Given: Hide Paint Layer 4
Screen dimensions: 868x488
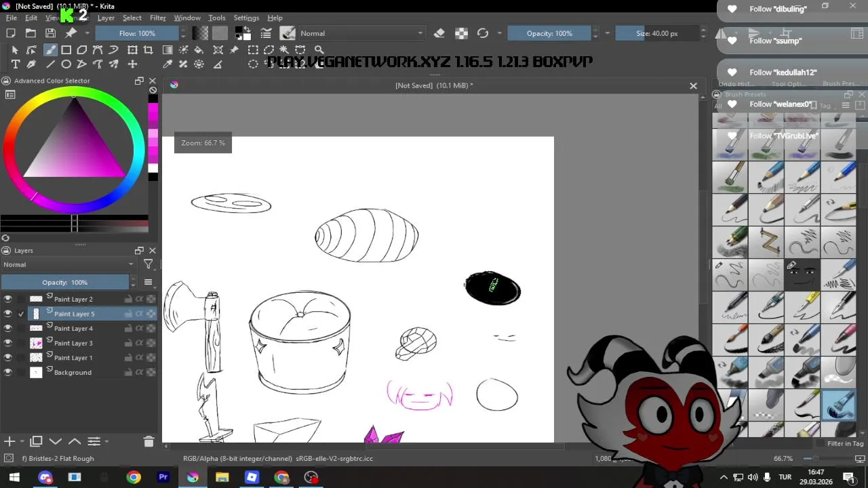Looking at the screenshot, I should click(x=8, y=328).
